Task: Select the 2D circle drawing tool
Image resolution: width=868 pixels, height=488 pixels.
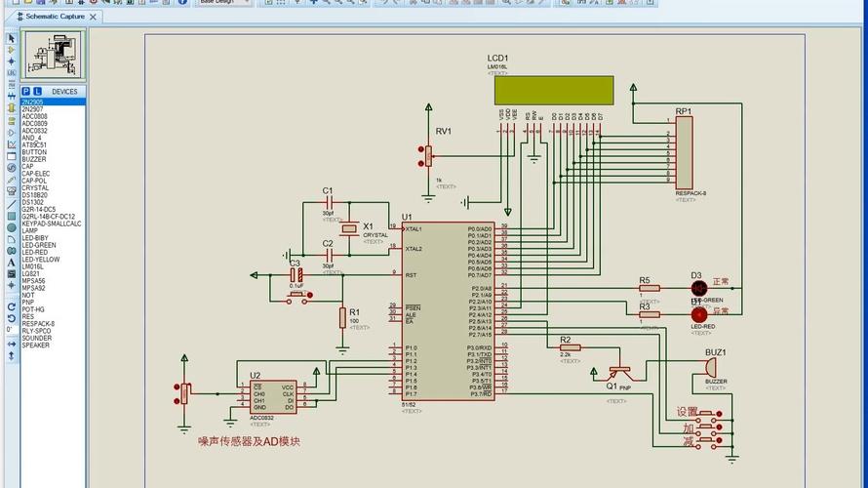Action: click(11, 227)
